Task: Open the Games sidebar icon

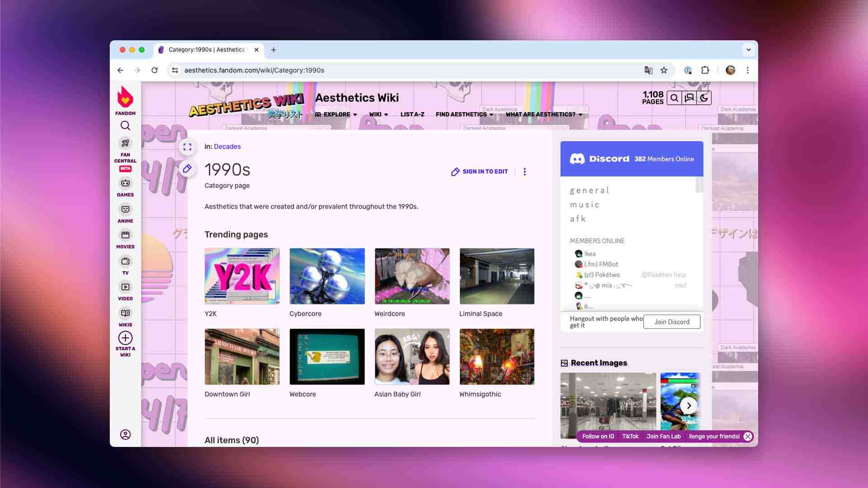Action: pyautogui.click(x=125, y=183)
